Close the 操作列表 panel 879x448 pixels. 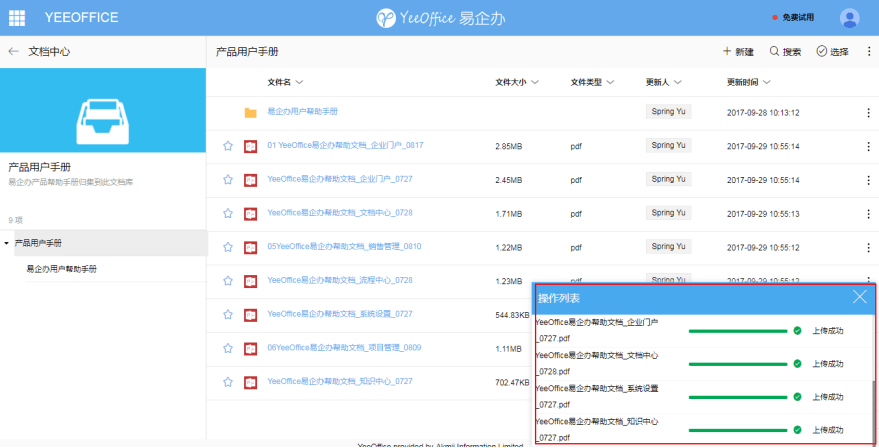tap(859, 297)
